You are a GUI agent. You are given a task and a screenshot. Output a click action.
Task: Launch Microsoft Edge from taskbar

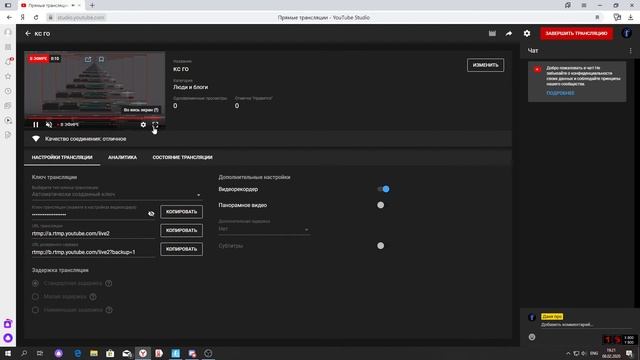[x=78, y=353]
